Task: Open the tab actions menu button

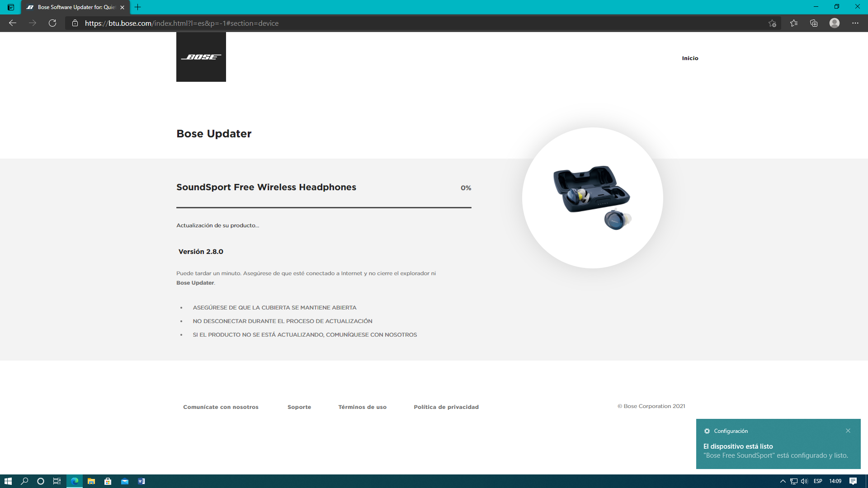Action: click(11, 7)
